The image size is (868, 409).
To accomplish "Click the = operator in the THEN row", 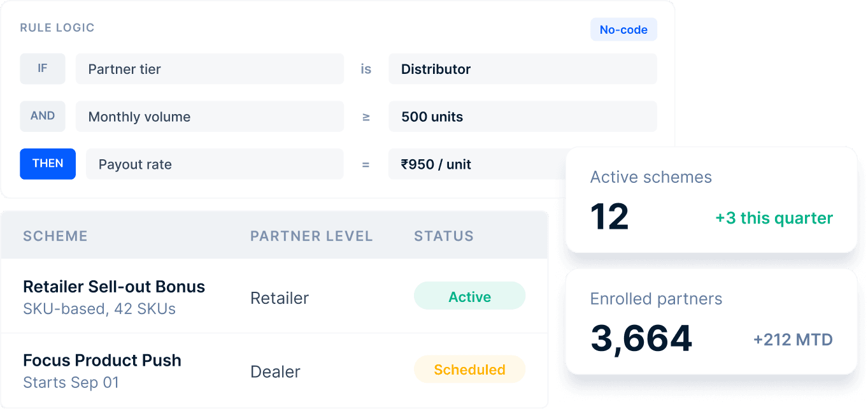I will coord(366,164).
